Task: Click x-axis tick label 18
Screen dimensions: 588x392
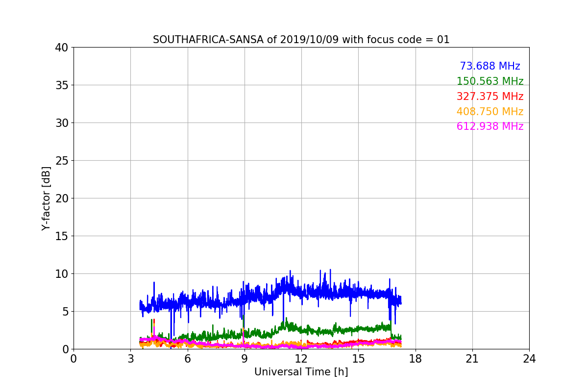Action: click(416, 359)
